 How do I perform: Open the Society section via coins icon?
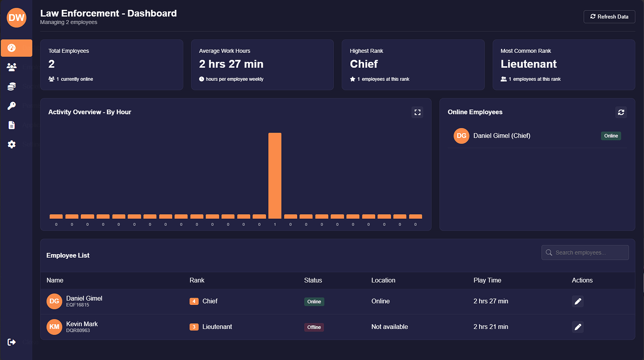coord(11,86)
